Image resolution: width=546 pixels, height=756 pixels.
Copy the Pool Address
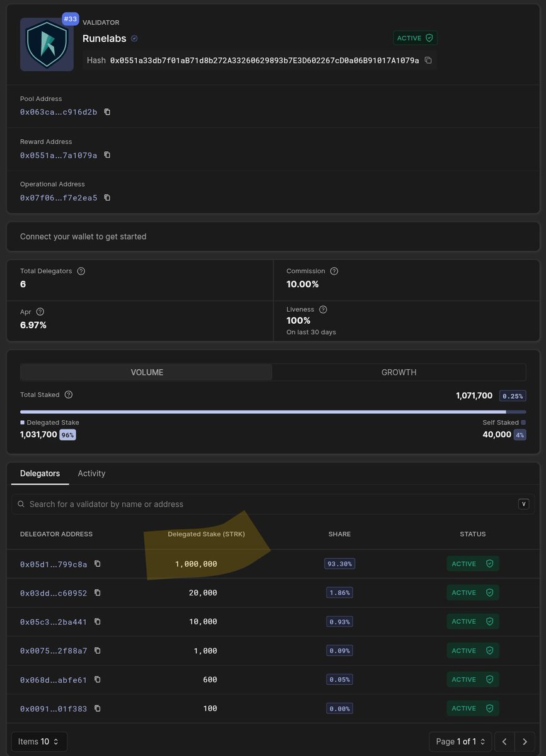click(x=107, y=112)
